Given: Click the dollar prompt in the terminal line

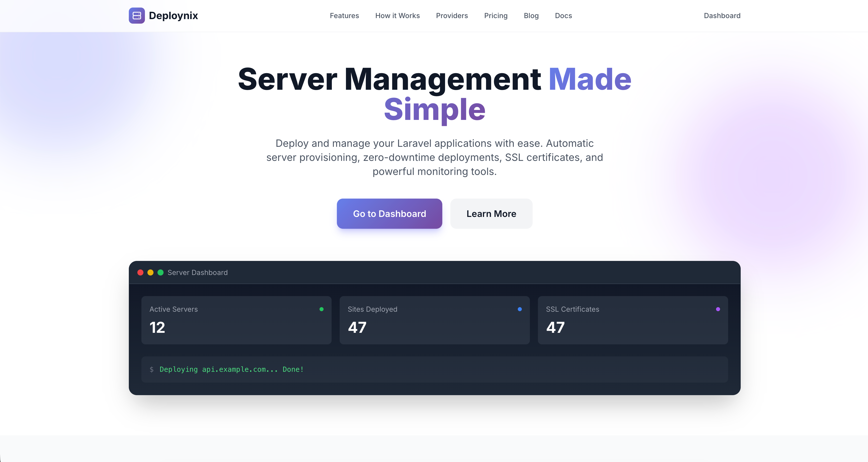Looking at the screenshot, I should [152, 369].
